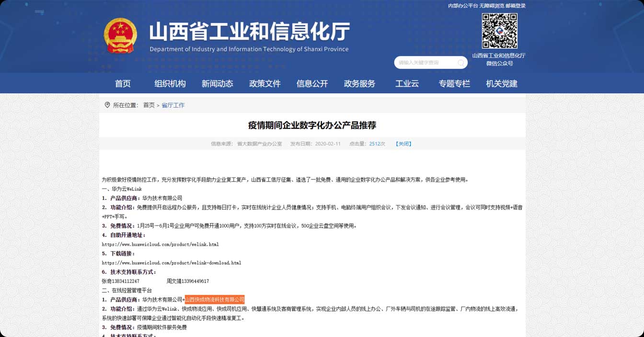Click the 邮箱登录 top link
644x337 pixels.
(516, 6)
